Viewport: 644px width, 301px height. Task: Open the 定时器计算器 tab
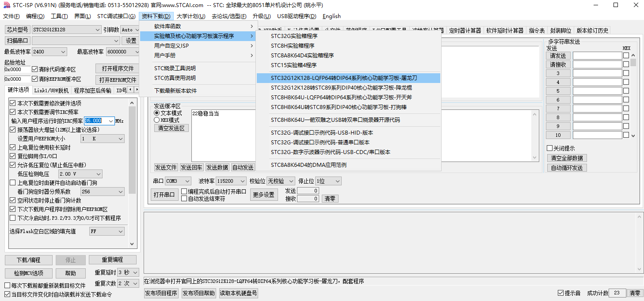(465, 30)
